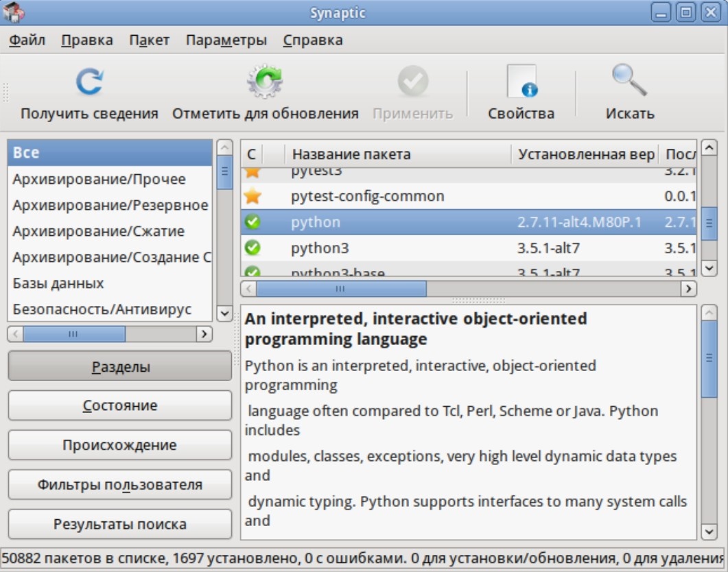728x572 pixels.
Task: Select Архивирование/Сжатие section
Action: tap(110, 231)
